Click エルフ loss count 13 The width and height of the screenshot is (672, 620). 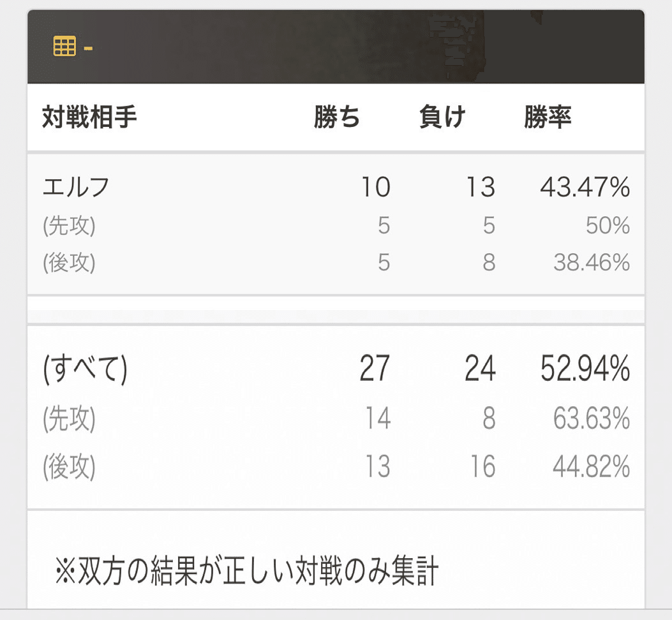(481, 188)
